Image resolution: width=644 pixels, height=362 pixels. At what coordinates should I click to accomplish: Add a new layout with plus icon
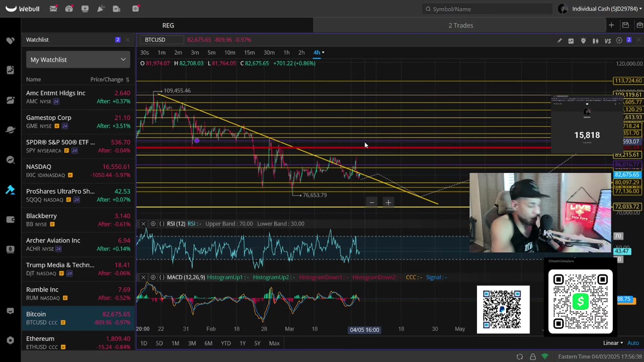611,25
